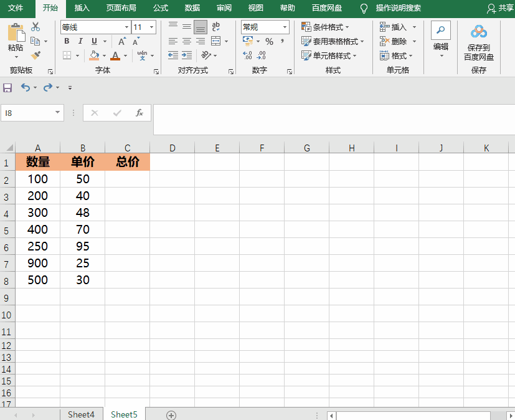
Task: Switch to the 数据 tab
Action: coord(192,8)
